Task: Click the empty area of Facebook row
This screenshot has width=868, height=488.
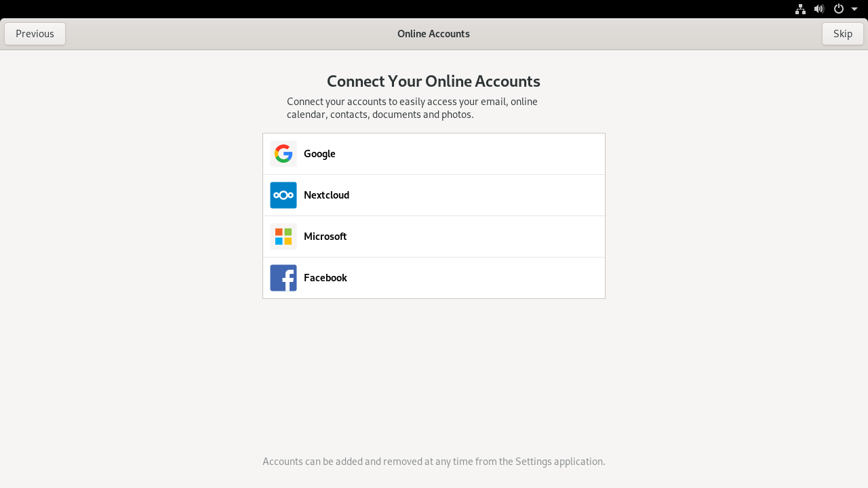Action: point(475,278)
